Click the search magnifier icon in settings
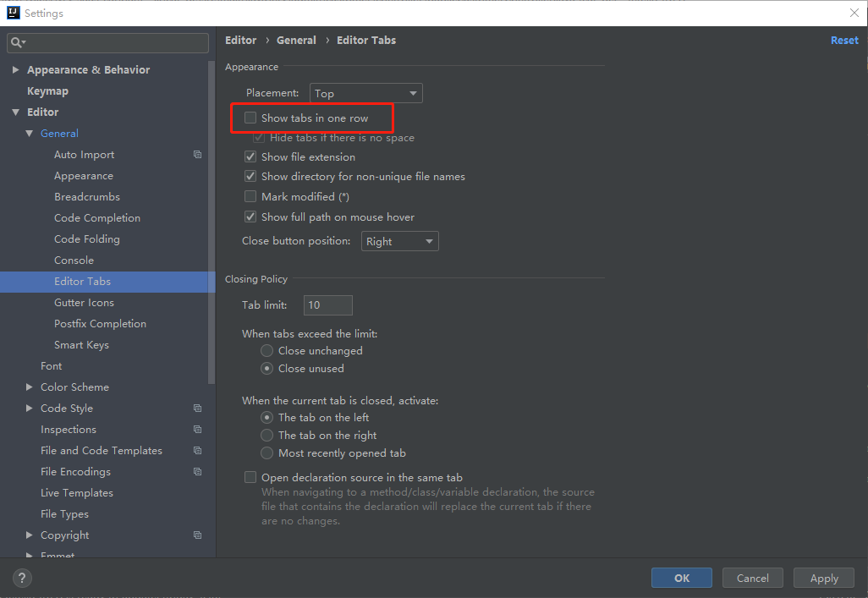Viewport: 868px width, 598px height. pos(15,42)
